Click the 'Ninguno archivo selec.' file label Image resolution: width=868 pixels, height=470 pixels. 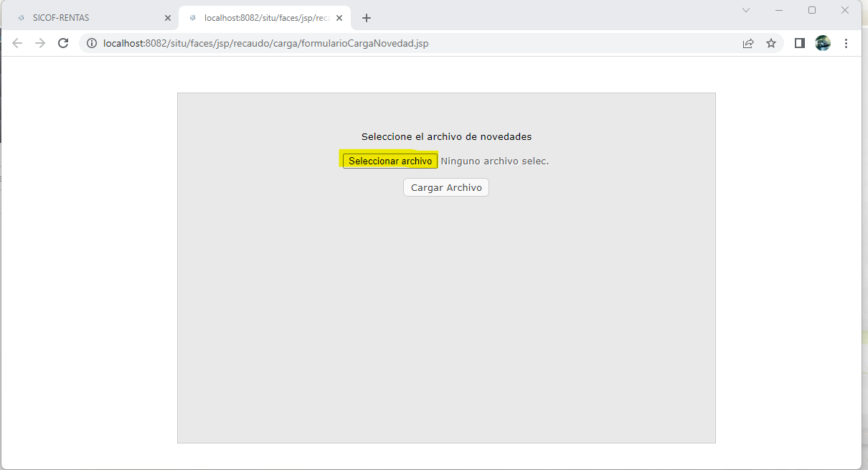coord(494,161)
